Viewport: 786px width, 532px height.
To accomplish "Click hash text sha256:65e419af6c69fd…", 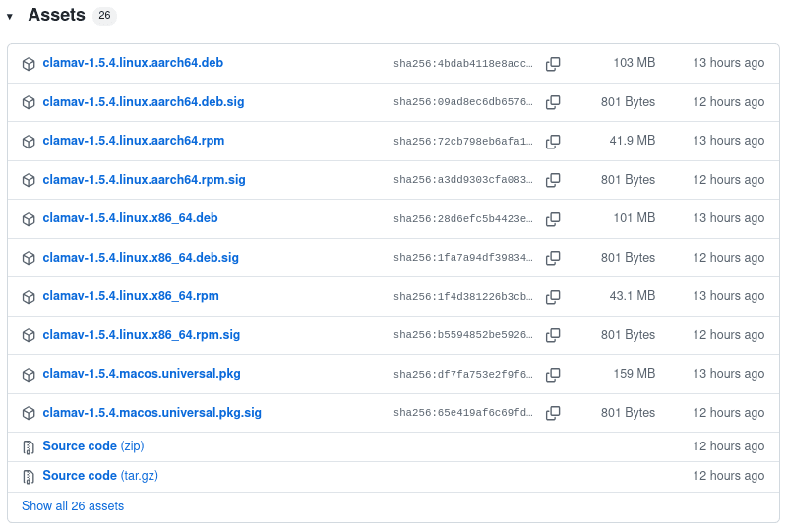I will tap(462, 412).
